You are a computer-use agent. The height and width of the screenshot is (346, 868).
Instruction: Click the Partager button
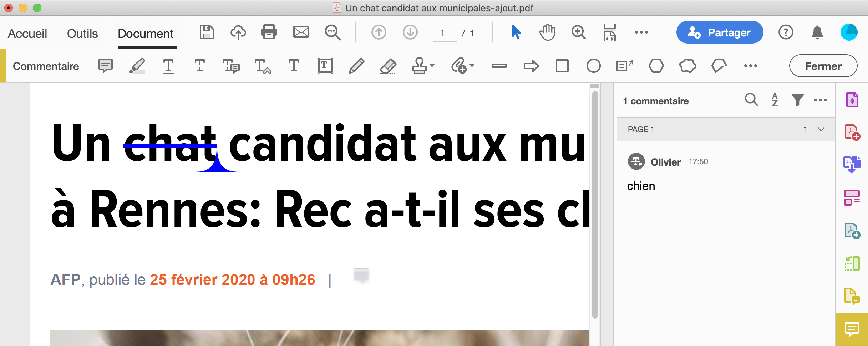click(720, 32)
